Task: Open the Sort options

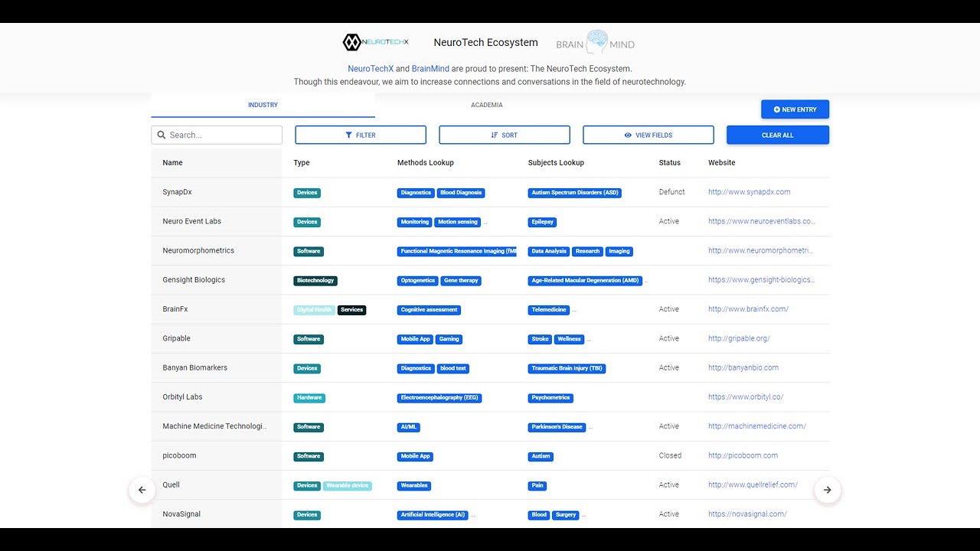Action: 505,135
